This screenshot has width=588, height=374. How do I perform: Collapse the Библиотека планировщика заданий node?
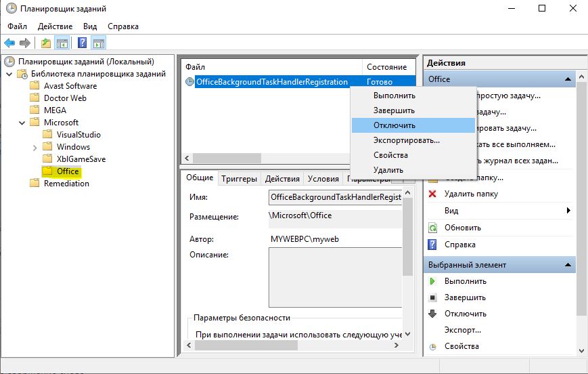click(9, 74)
